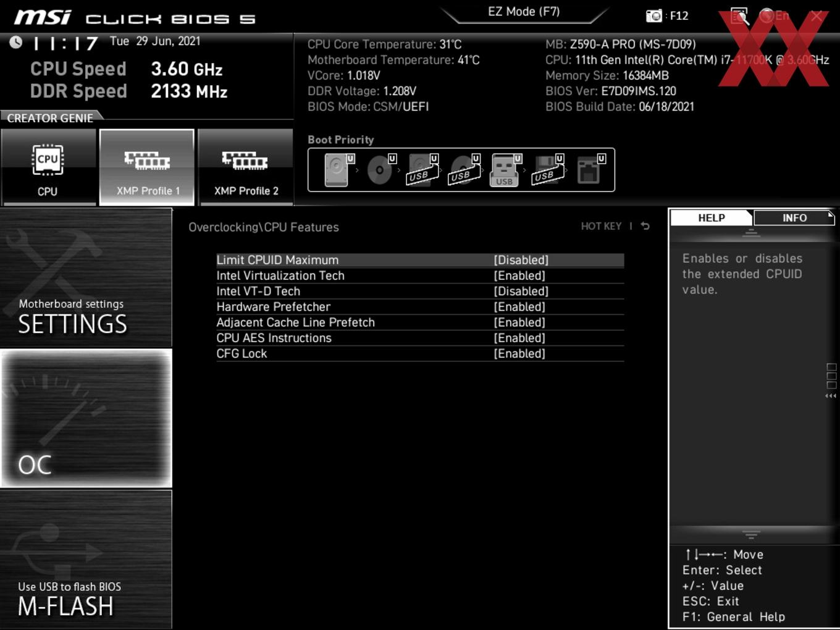840x630 pixels.
Task: Select the USB key boot device icon
Action: click(506, 170)
